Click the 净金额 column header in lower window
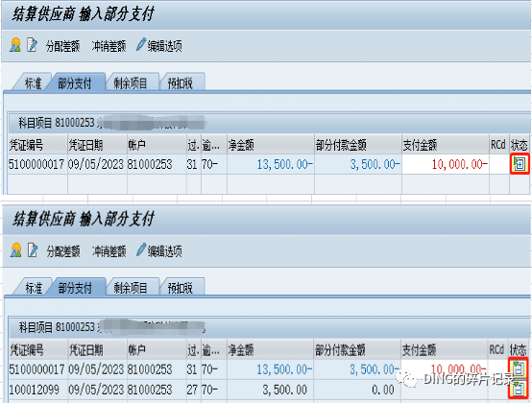Image resolution: width=532 pixels, height=403 pixels. click(271, 350)
